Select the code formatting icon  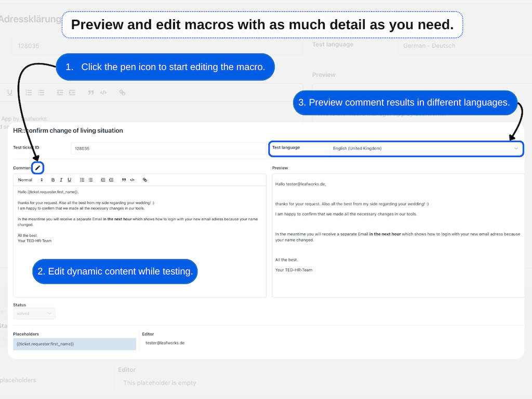click(132, 180)
